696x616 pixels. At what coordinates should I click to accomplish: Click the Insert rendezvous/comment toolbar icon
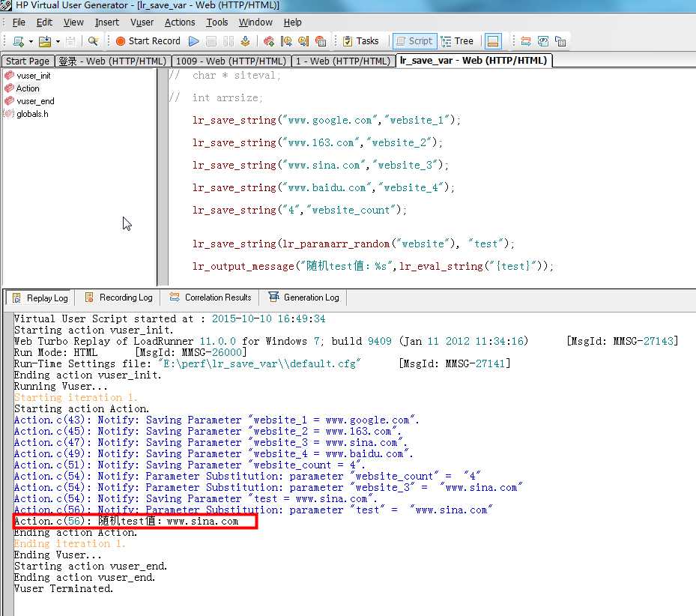[x=321, y=41]
